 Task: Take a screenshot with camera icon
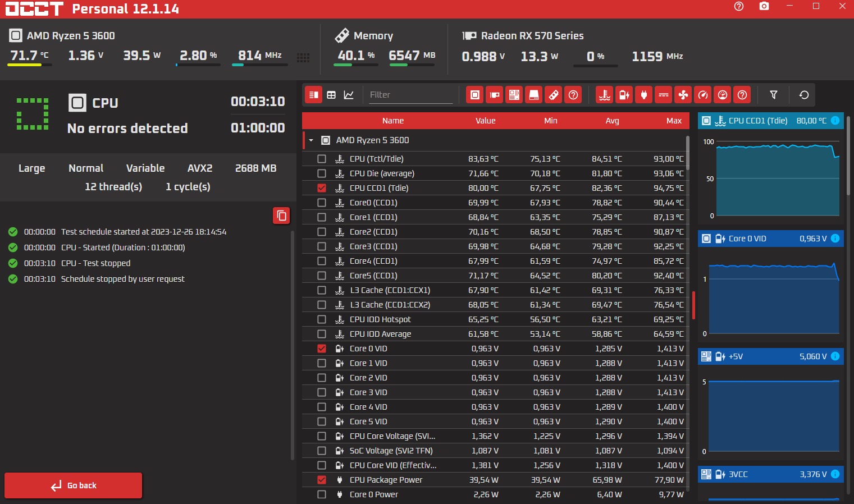coord(764,6)
